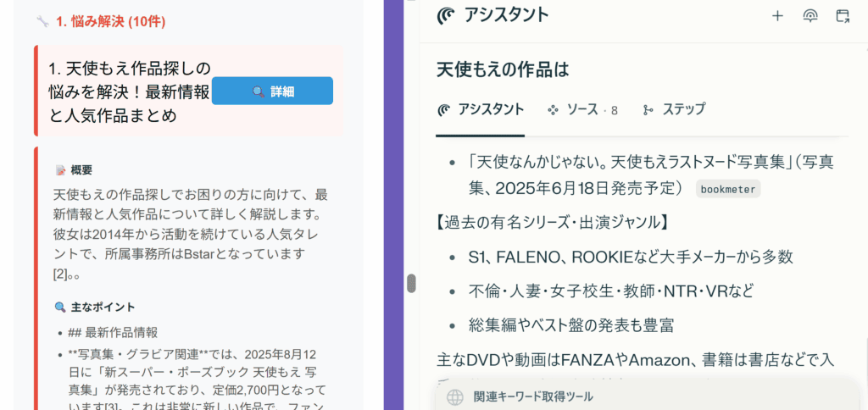This screenshot has width=868, height=410.
Task: Click the bullet 総集編やベスト盤の発表も豊富
Action: click(570, 325)
